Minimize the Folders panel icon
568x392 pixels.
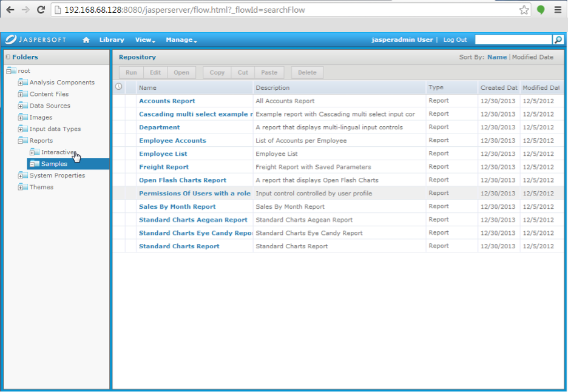pyautogui.click(x=8, y=57)
